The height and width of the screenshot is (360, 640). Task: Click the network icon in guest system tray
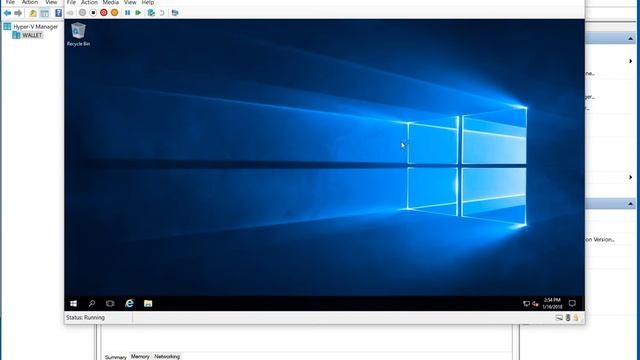coord(527,304)
